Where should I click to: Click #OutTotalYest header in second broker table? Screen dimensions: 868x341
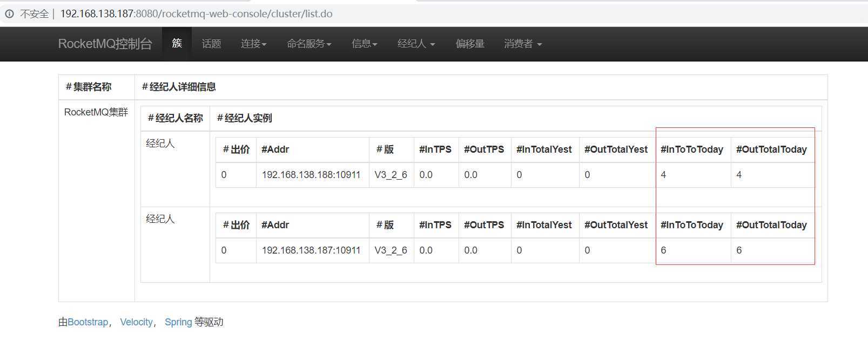[616, 225]
